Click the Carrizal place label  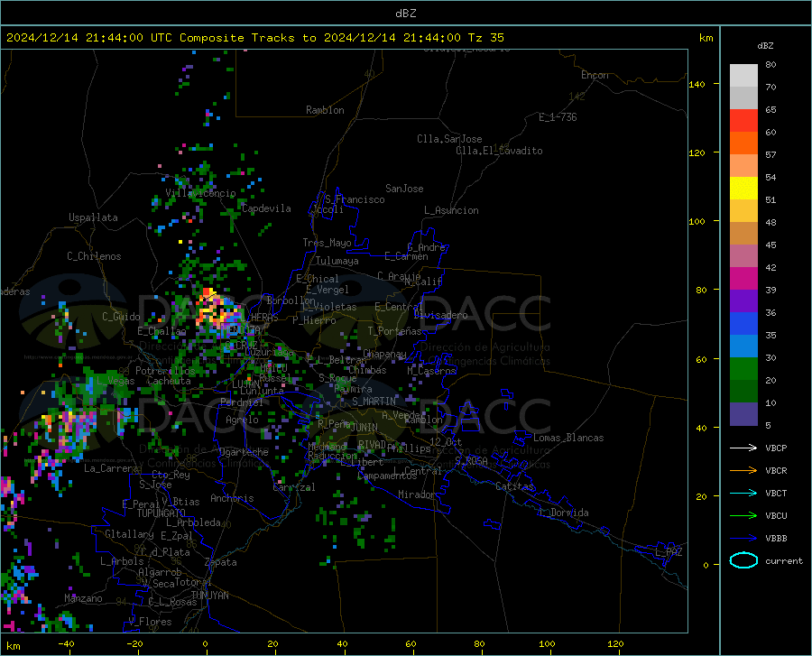coord(293,487)
